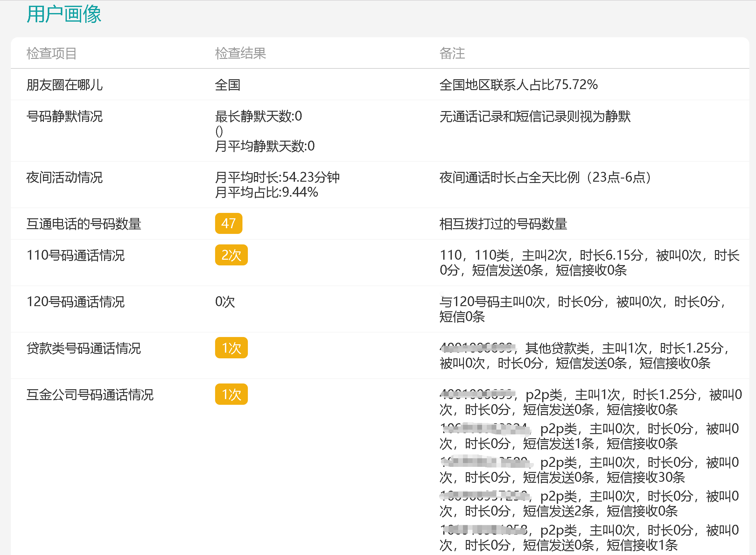Click the 夜间活动情况 row label

click(x=65, y=177)
